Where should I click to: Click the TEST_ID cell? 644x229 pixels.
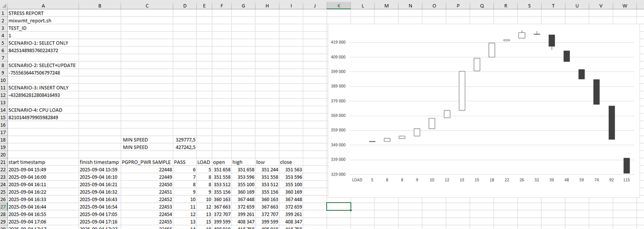(43, 27)
